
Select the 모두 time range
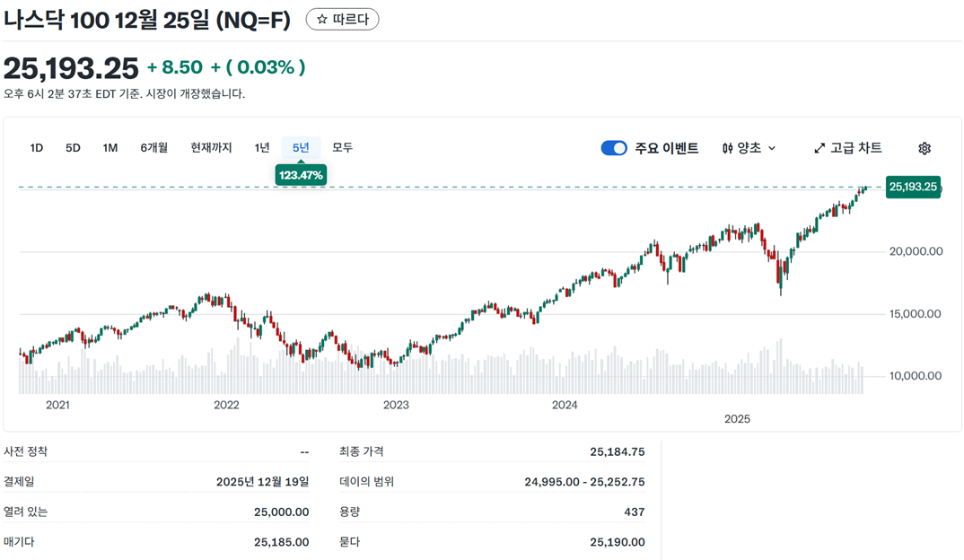pyautogui.click(x=343, y=147)
